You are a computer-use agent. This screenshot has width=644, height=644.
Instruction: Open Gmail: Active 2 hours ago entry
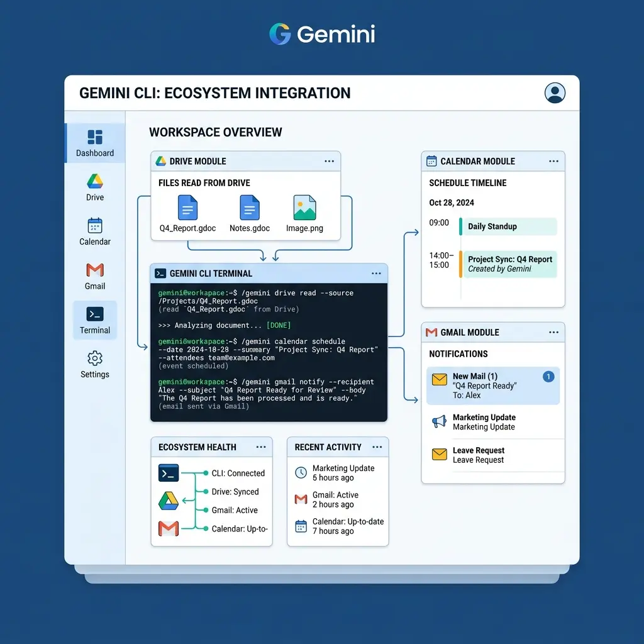click(335, 499)
